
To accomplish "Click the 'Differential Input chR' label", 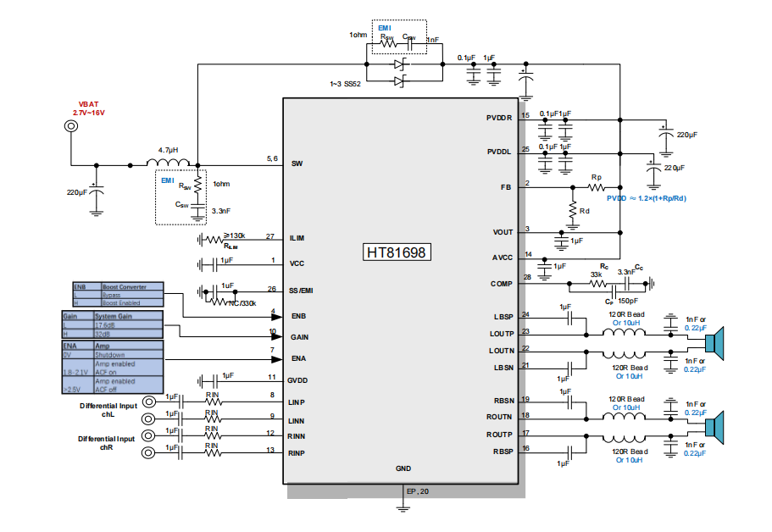I will tap(106, 443).
